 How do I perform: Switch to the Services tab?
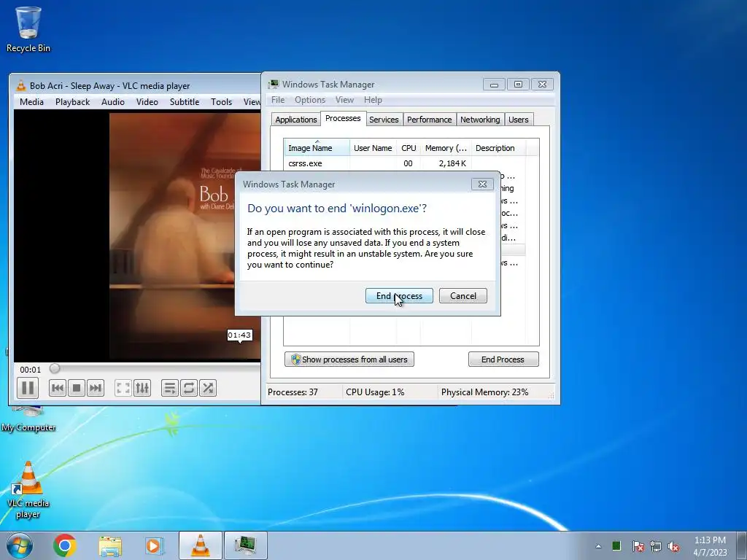[x=384, y=120]
